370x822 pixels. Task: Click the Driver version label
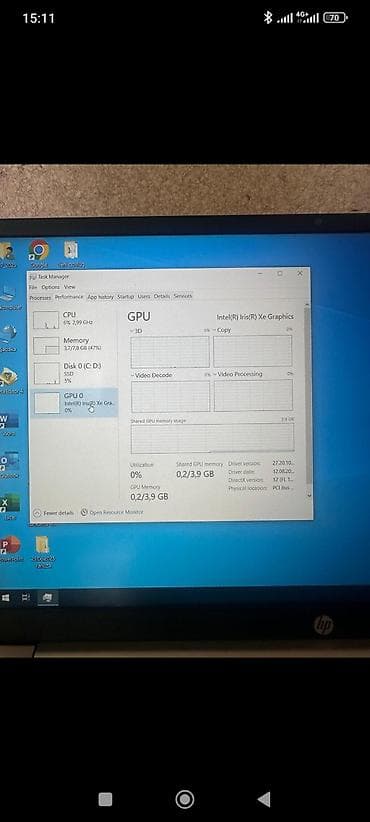tap(244, 464)
